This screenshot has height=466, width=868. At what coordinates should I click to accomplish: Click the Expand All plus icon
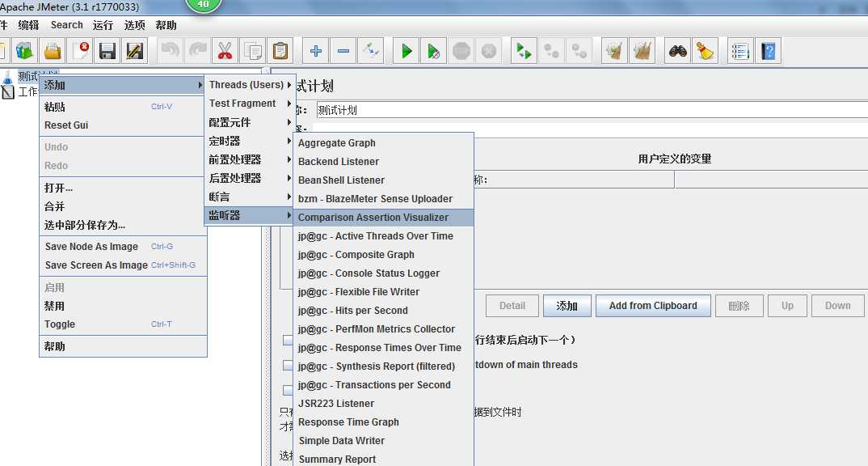316,51
